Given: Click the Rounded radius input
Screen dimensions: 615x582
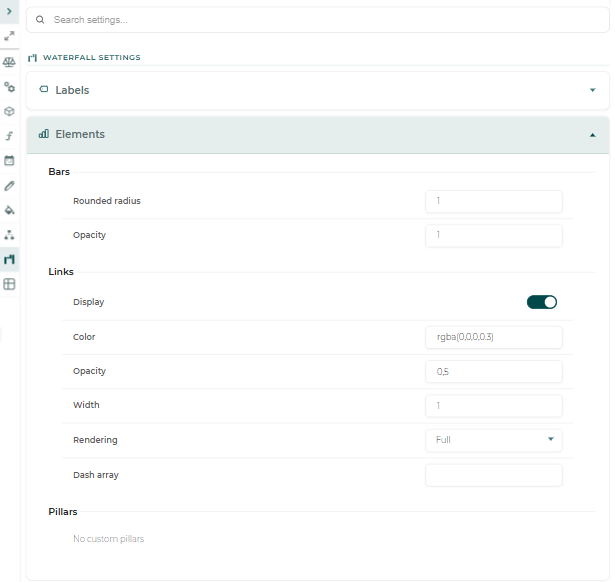Looking at the screenshot, I should tap(494, 201).
